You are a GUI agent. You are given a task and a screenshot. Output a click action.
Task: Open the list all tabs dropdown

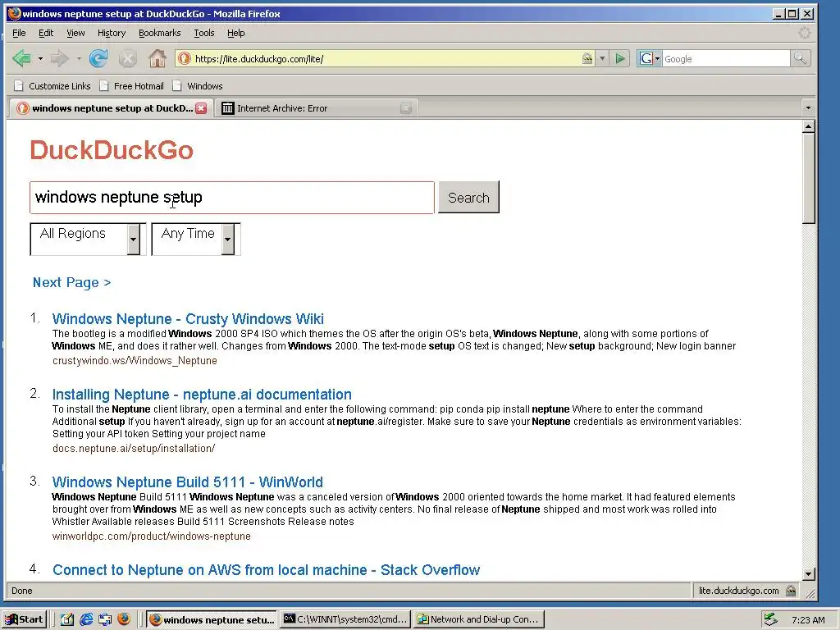tap(808, 108)
